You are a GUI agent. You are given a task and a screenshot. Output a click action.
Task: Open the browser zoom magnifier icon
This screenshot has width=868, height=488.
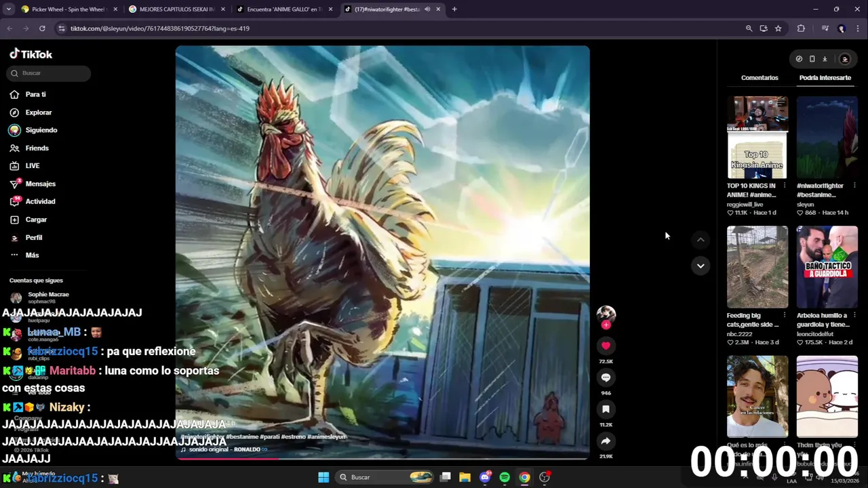click(x=749, y=28)
